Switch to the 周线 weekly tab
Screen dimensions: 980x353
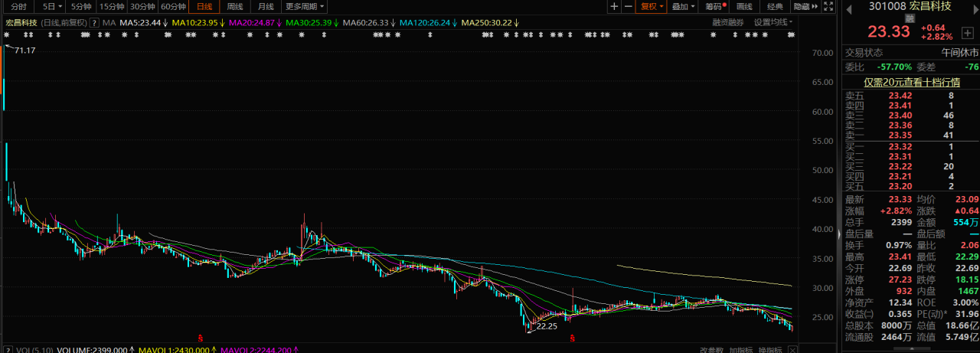coord(235,7)
